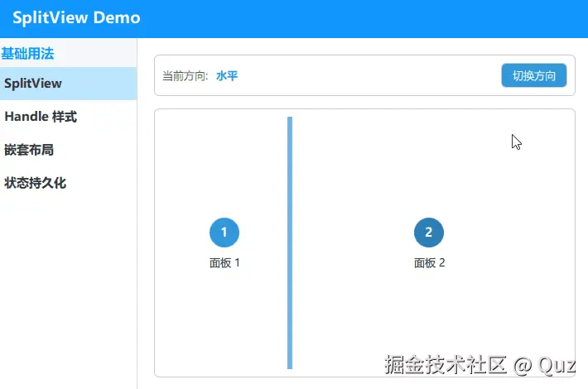Click the 水平 direction value
Image resolution: width=588 pixels, height=389 pixels.
point(227,75)
